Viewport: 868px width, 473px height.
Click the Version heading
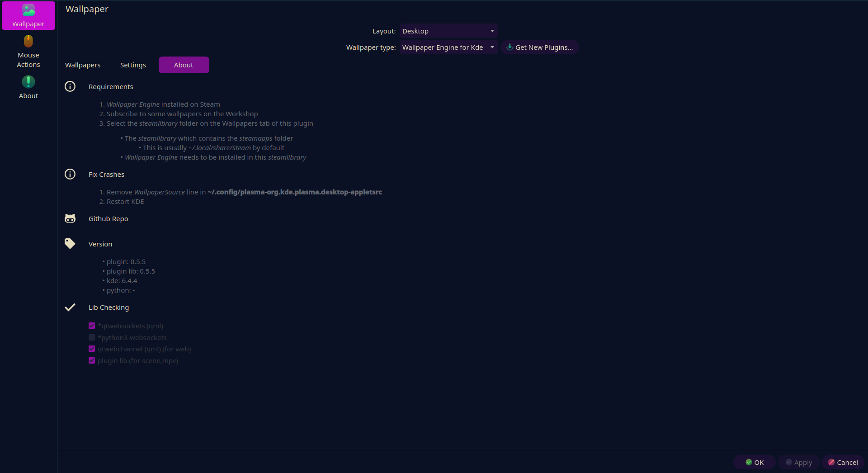[100, 244]
